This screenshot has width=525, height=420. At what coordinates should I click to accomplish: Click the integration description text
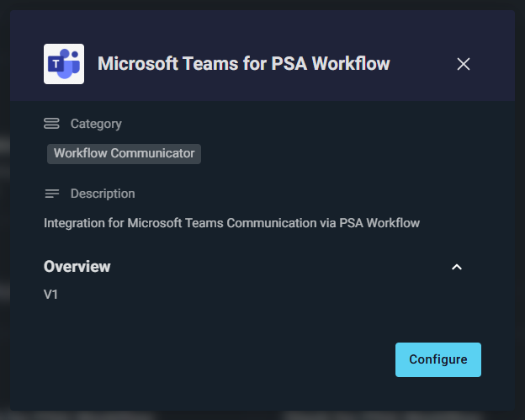[231, 223]
